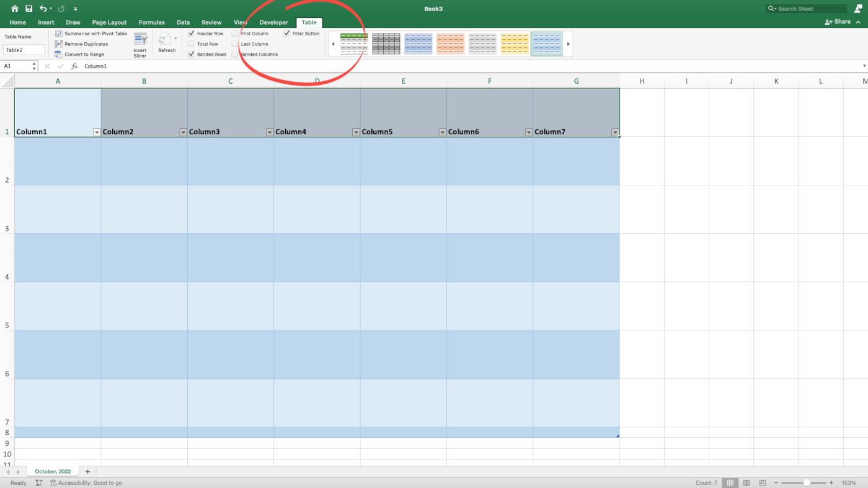Click the right arrow of the table styles gallery

[567, 43]
